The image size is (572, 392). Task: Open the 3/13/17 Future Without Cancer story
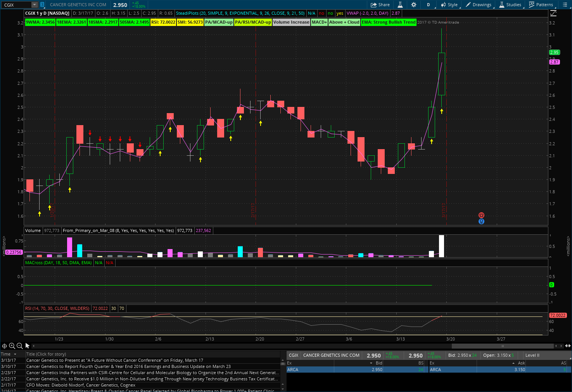point(115,360)
